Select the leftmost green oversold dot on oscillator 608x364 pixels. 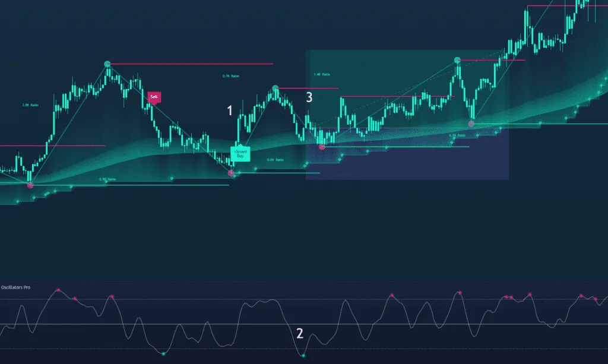click(x=163, y=354)
